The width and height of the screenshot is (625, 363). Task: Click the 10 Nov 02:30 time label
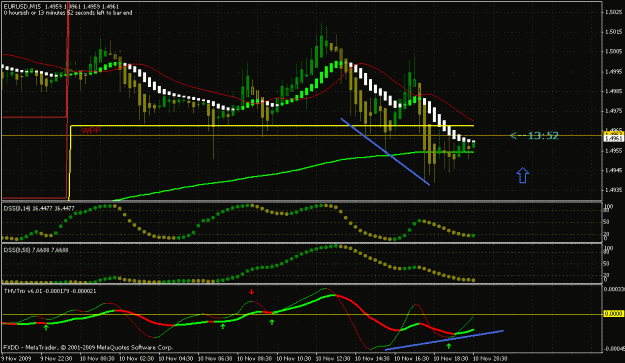pos(136,359)
